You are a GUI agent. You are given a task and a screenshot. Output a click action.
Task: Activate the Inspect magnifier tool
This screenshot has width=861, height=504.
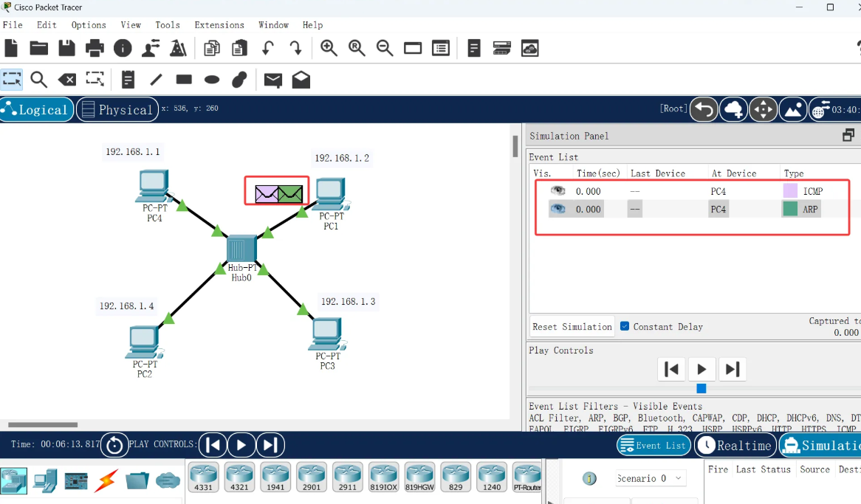(x=38, y=80)
